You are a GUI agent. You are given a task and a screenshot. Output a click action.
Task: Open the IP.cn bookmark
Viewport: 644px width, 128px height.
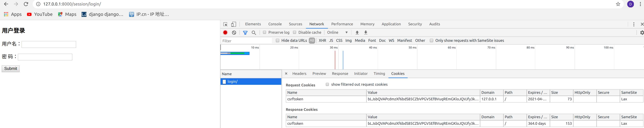tap(149, 14)
